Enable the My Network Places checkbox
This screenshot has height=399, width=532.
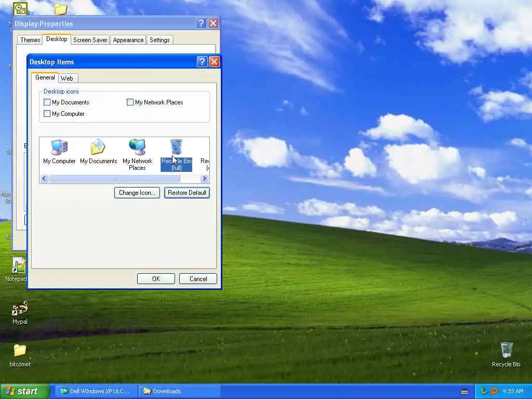pyautogui.click(x=130, y=102)
